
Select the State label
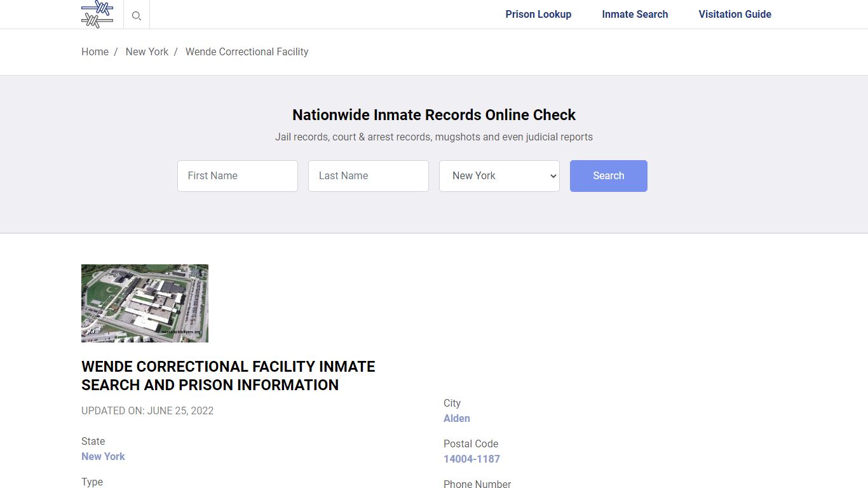tap(93, 441)
